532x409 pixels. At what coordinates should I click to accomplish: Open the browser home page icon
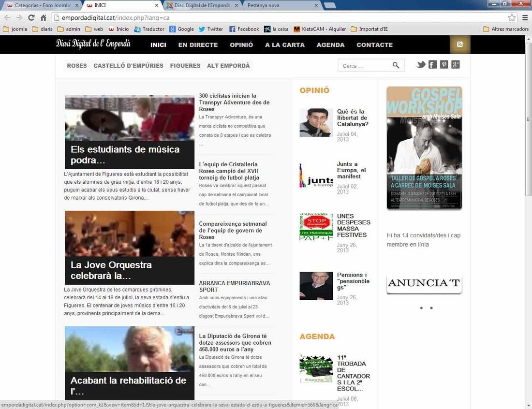[43, 17]
